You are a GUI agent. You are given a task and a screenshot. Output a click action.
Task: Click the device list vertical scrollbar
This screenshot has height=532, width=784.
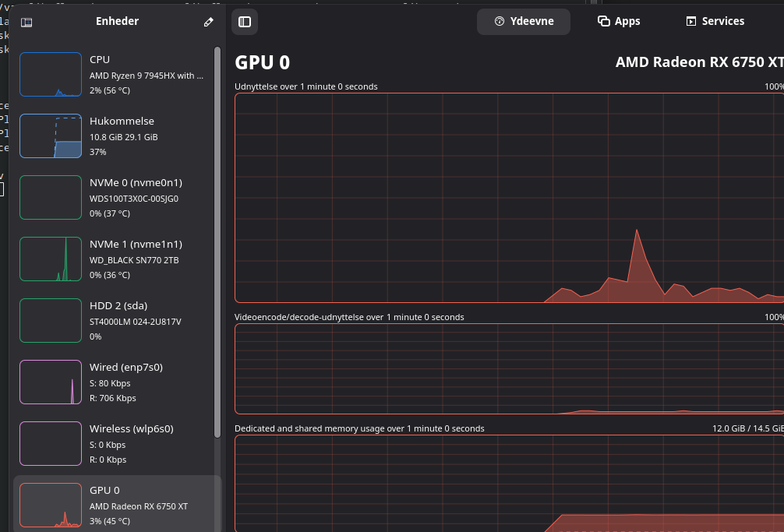click(217, 241)
